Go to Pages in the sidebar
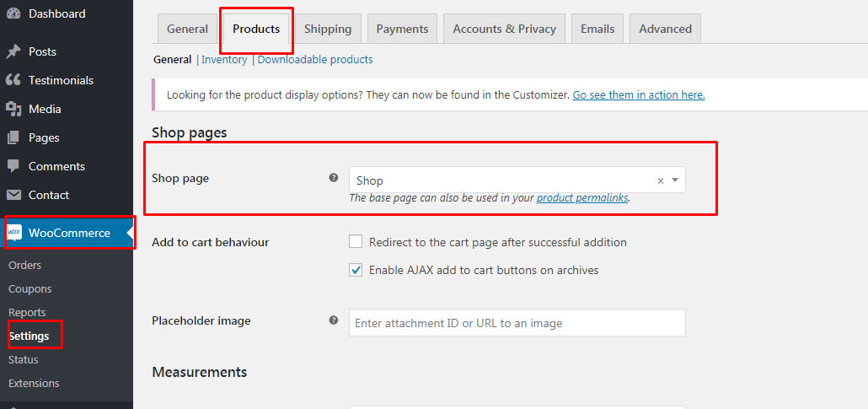Viewport: 868px width, 409px height. tap(44, 138)
